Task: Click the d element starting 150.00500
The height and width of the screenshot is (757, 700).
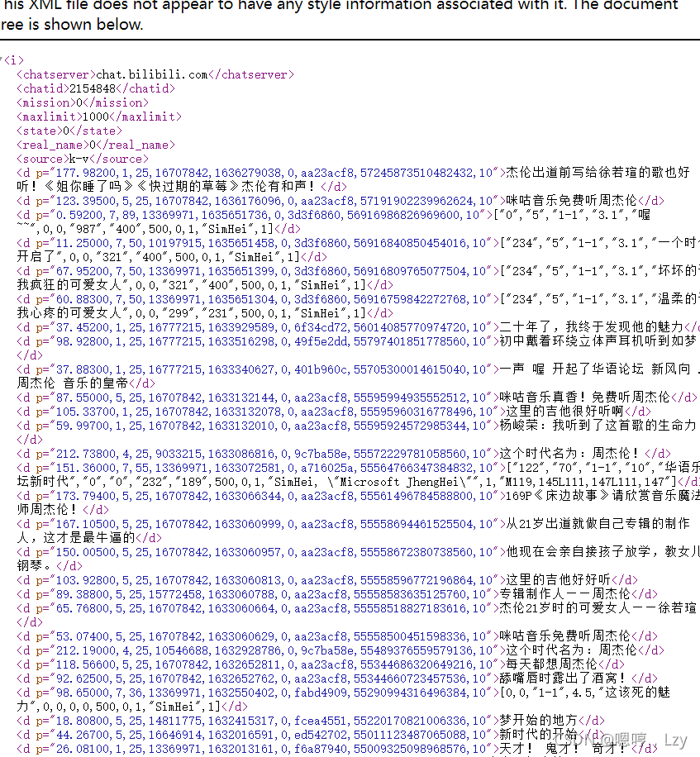Action: 357,559
